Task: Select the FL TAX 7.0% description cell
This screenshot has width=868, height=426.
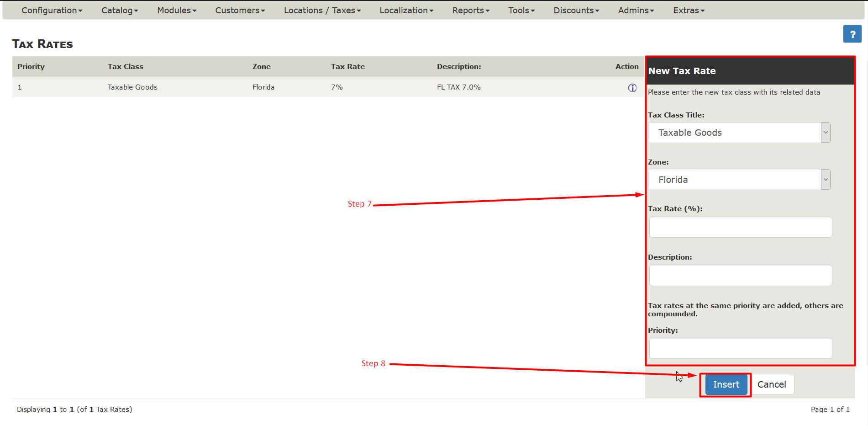Action: tap(458, 87)
